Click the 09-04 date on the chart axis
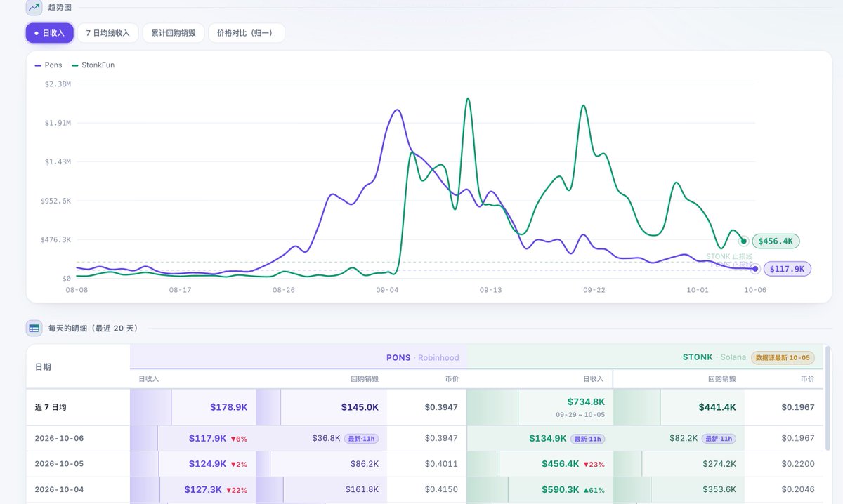This screenshot has width=843, height=504. [387, 290]
